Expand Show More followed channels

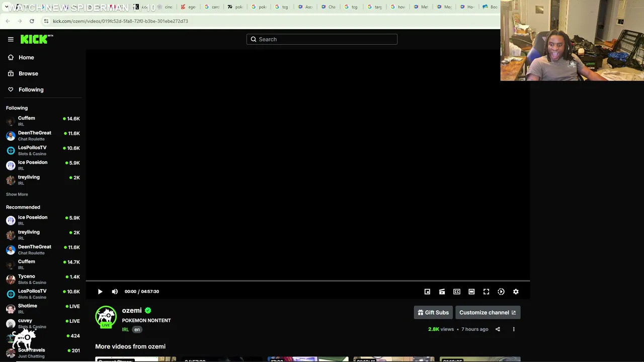pyautogui.click(x=17, y=195)
